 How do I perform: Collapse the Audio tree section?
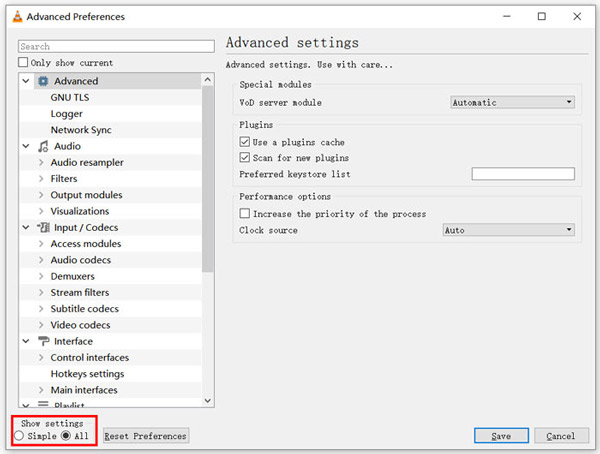(x=26, y=146)
